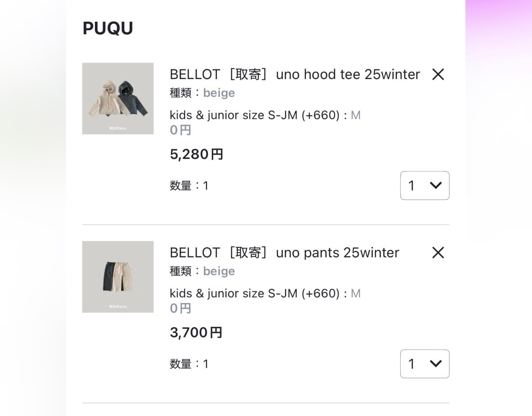Click the beige variant of the uno pants
This screenshot has height=416, width=532.
(219, 271)
